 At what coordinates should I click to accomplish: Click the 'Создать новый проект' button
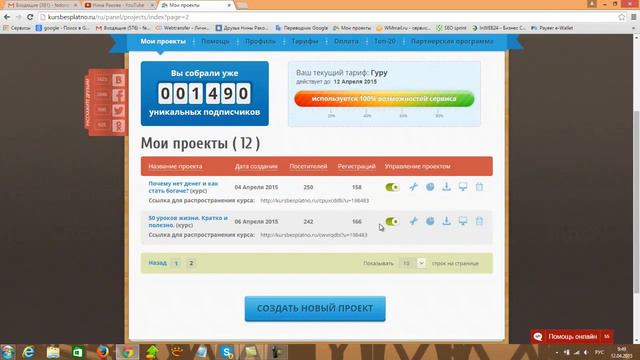(315, 309)
